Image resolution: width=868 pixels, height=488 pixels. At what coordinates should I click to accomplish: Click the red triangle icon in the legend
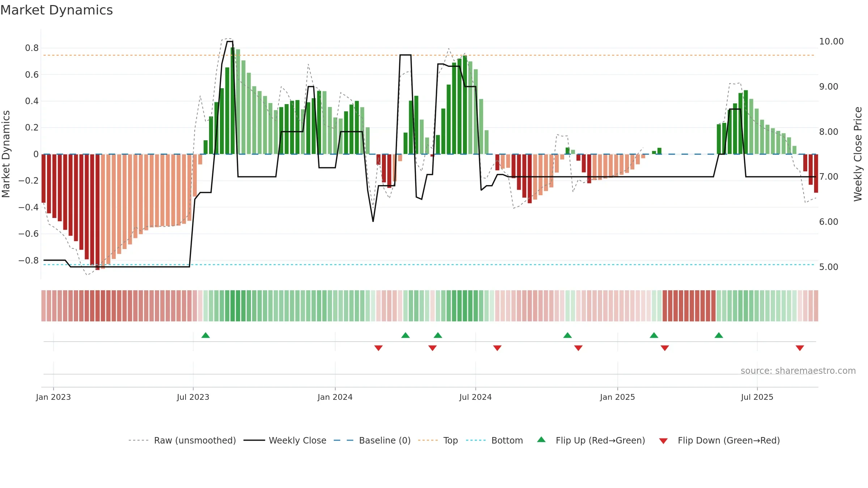tap(663, 441)
